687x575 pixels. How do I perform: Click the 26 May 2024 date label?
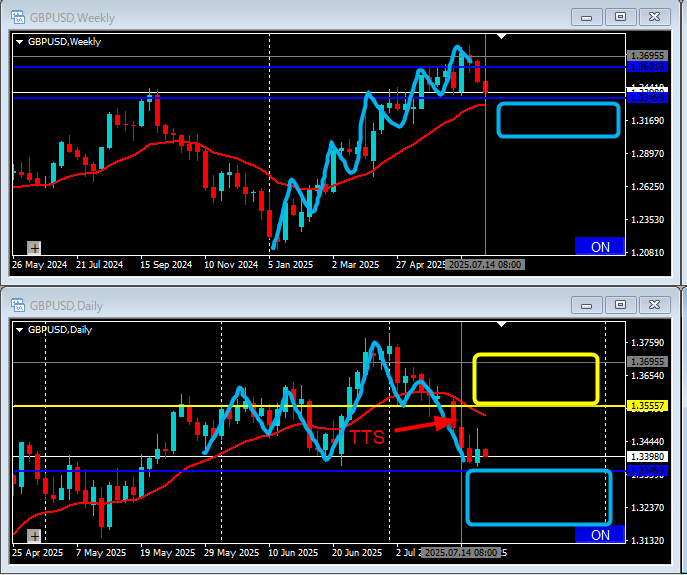click(x=39, y=265)
